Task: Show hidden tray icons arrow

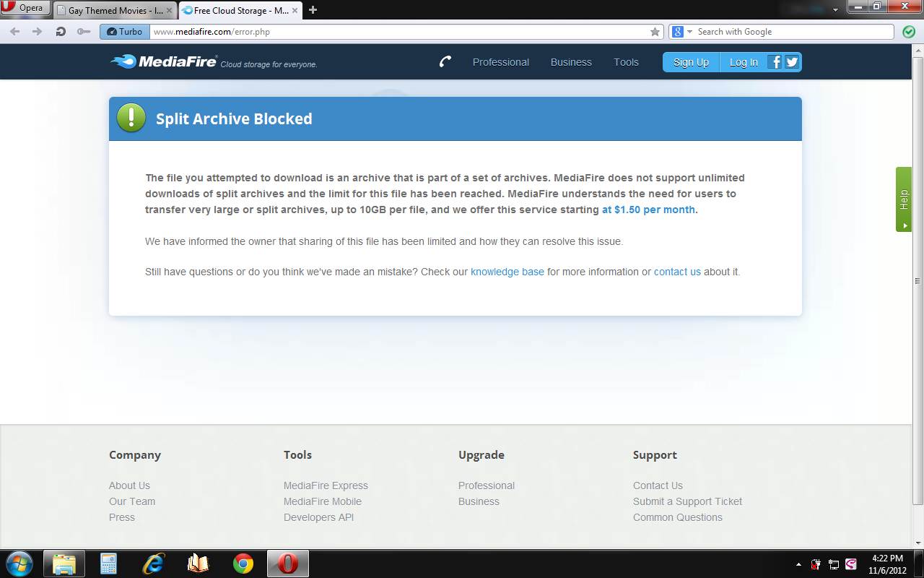Action: tap(798, 564)
